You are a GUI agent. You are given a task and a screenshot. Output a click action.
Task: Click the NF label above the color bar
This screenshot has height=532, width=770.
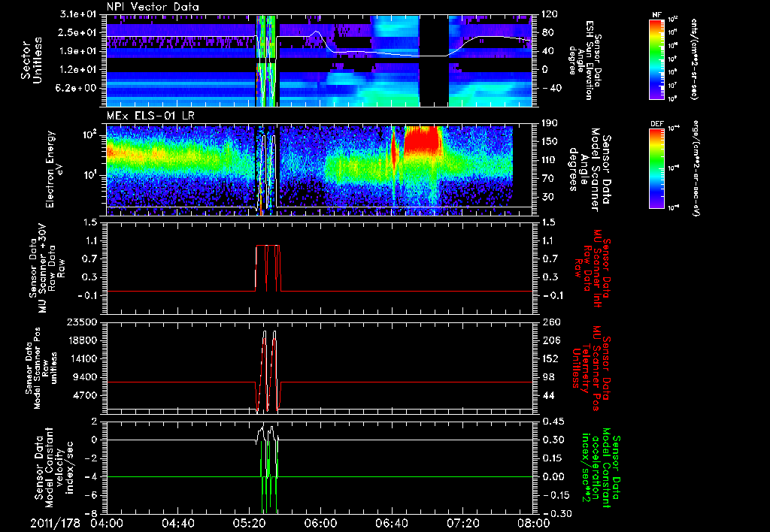pyautogui.click(x=656, y=15)
